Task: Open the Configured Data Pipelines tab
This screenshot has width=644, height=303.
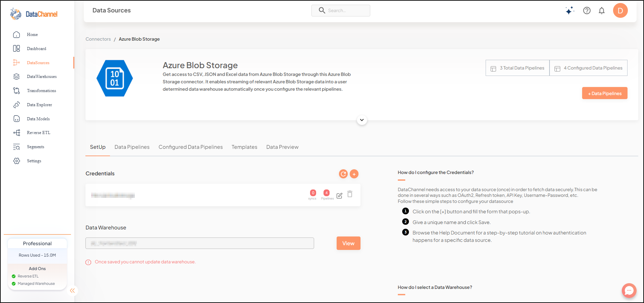Action: click(x=191, y=147)
